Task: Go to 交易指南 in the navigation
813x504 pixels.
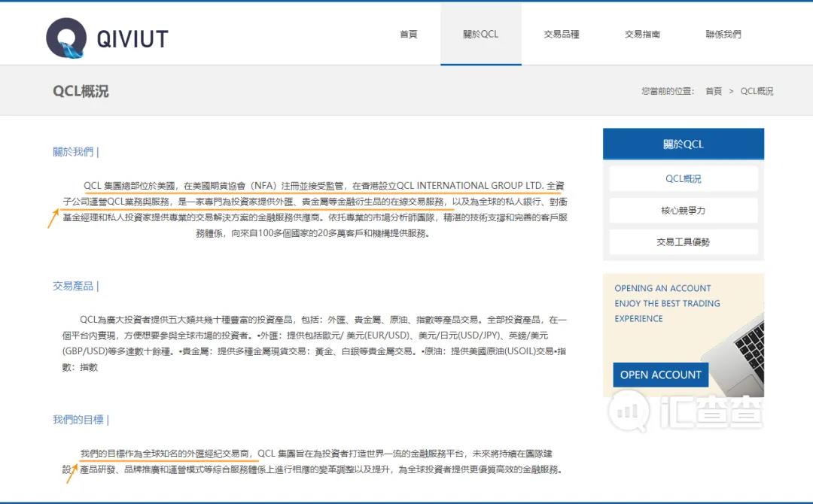Action: (642, 34)
